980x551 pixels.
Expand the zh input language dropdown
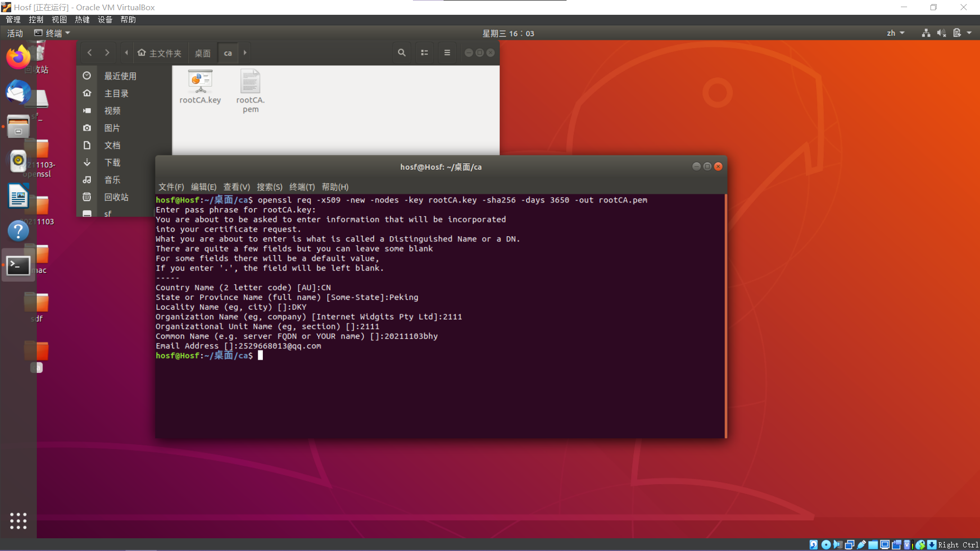(x=895, y=33)
